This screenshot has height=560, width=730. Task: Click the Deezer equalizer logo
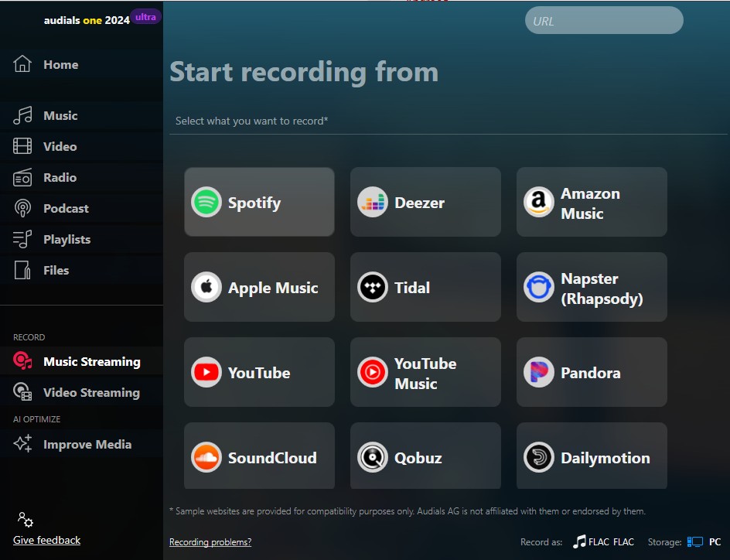pyautogui.click(x=373, y=202)
